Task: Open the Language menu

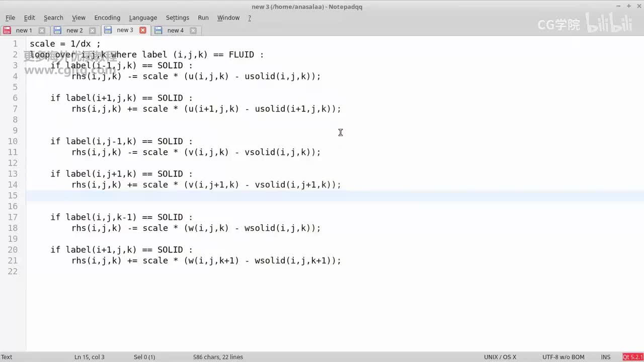Action: point(143,18)
